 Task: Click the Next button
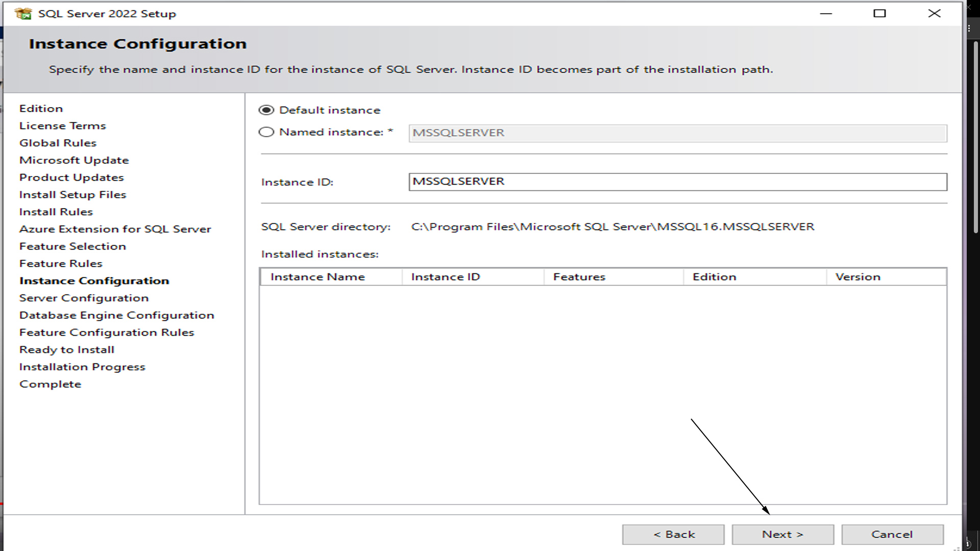(x=782, y=534)
